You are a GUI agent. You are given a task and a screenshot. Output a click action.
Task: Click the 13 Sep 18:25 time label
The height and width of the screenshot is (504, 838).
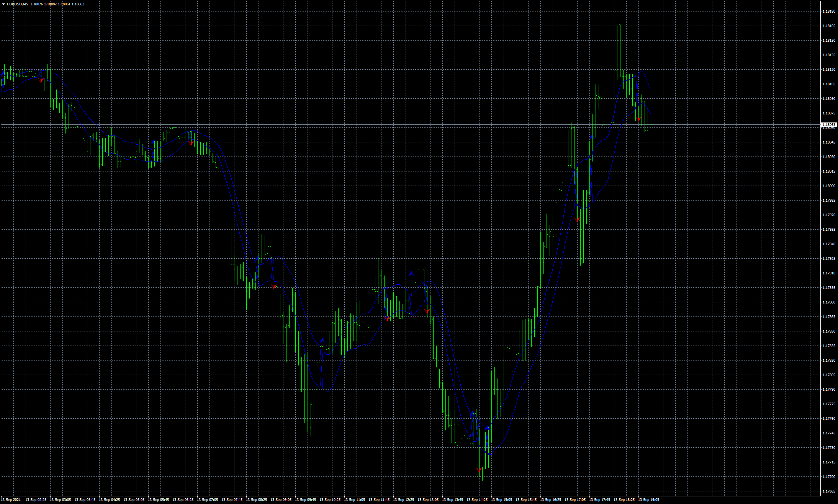pos(624,500)
